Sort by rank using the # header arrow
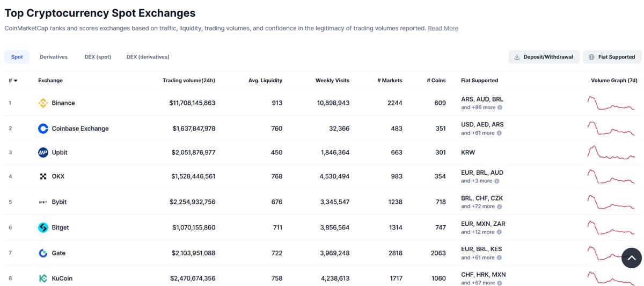644x286 pixels. (16, 81)
